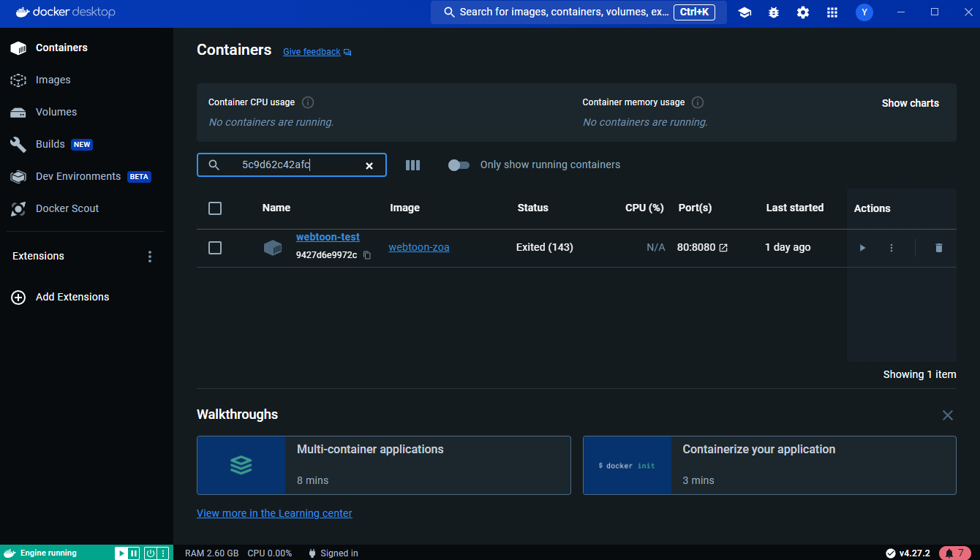
Task: Click the Port(s) column header
Action: tap(695, 208)
